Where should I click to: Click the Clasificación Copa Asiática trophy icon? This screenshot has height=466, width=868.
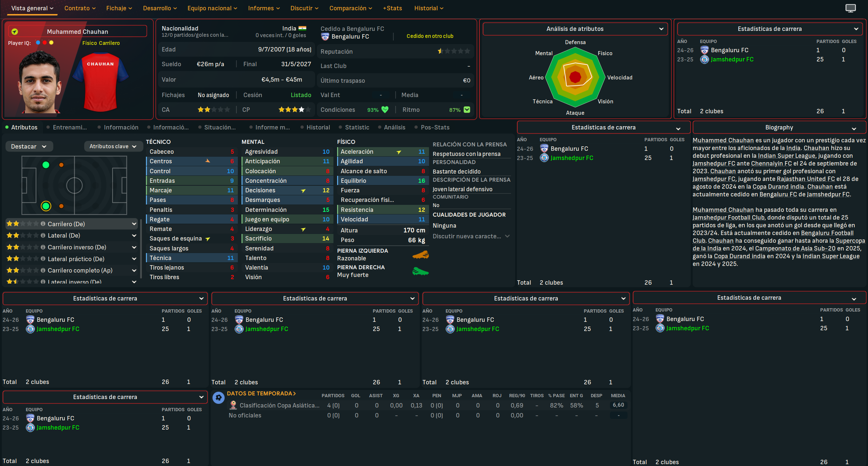233,405
